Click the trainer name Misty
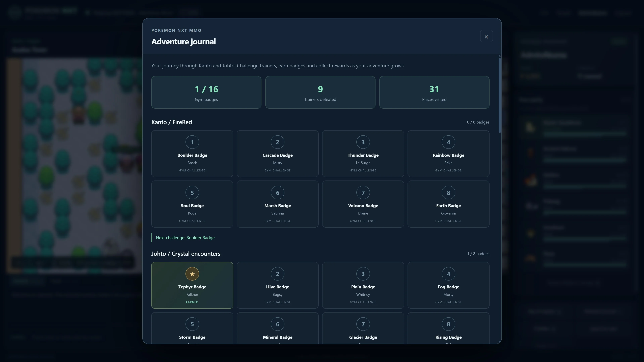The image size is (644, 362). coord(278,163)
